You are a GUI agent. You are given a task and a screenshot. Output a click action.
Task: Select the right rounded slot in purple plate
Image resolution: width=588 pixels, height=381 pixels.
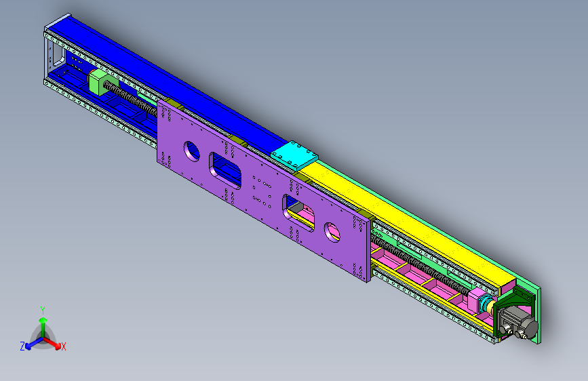[x=299, y=213]
